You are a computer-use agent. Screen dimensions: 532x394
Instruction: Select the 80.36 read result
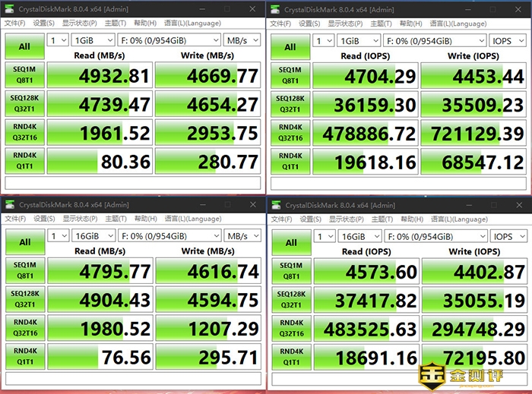point(100,161)
